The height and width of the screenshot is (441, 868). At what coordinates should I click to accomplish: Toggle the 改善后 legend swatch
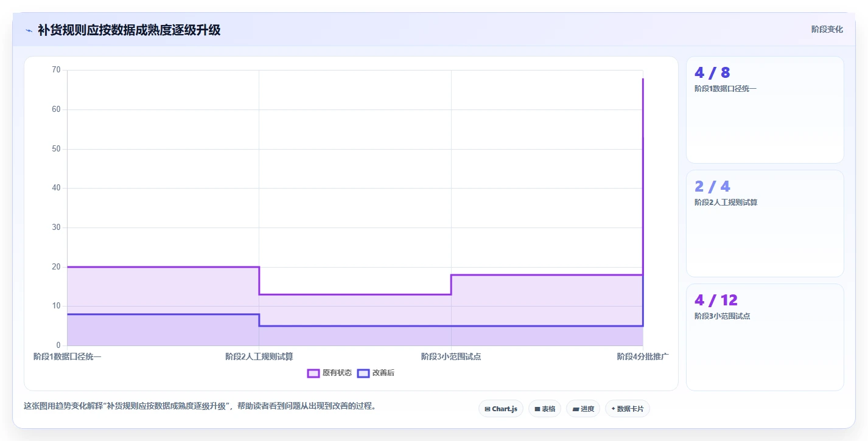(x=363, y=373)
